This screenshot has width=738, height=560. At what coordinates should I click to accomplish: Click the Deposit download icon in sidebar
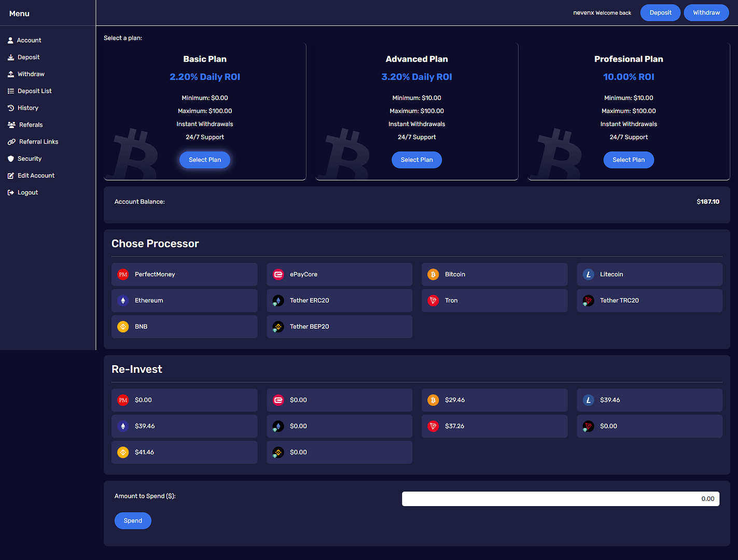tap(10, 58)
